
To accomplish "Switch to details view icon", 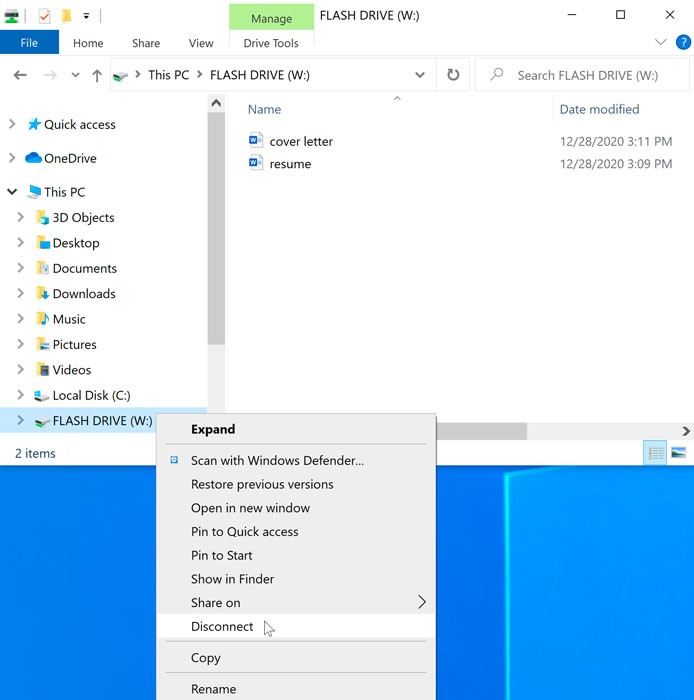I will click(x=656, y=453).
